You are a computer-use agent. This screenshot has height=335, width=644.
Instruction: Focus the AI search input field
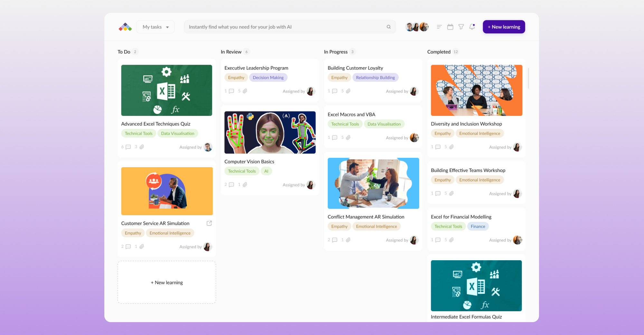(x=290, y=27)
